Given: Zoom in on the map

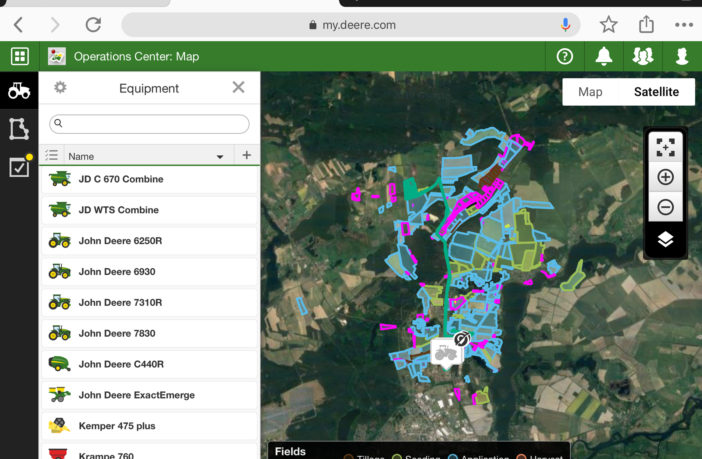Looking at the screenshot, I should [x=665, y=177].
